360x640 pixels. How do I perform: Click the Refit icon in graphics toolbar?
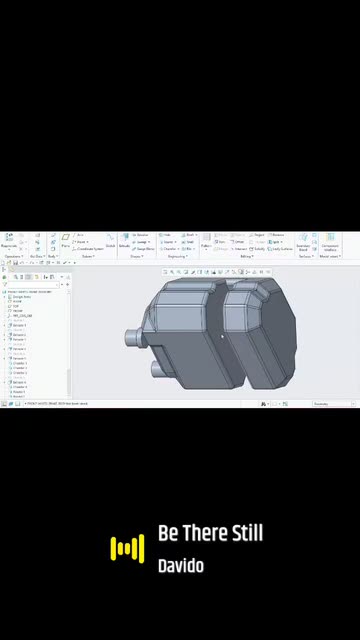pos(165,272)
